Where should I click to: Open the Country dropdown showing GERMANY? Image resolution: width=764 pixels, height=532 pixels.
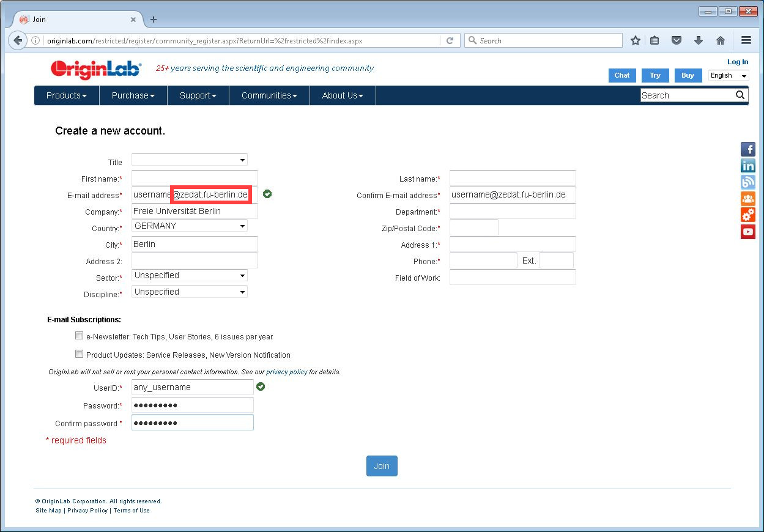190,226
